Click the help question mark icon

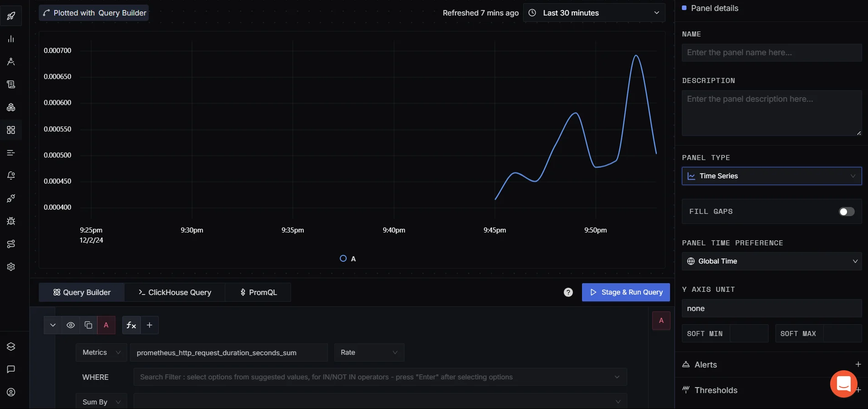click(568, 292)
